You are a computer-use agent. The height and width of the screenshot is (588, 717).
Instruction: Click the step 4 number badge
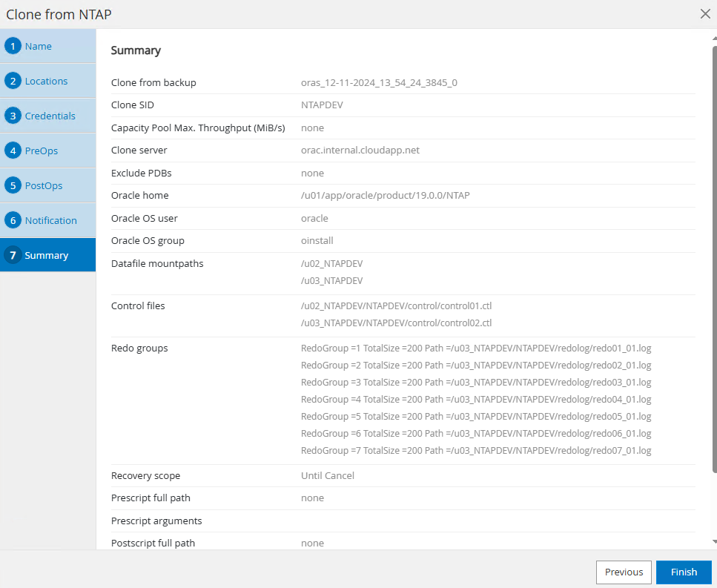(13, 151)
